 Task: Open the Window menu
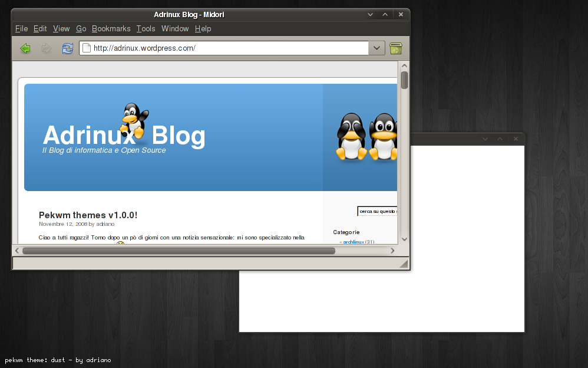[x=175, y=28]
